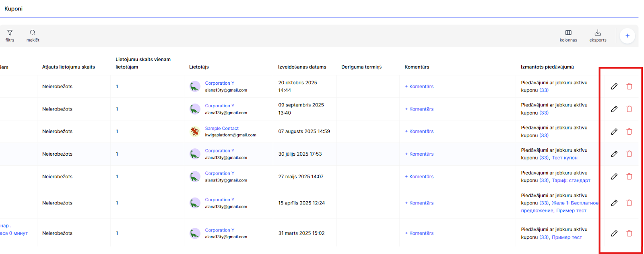Edit the coupon created 20 oktobris 2025

[614, 86]
